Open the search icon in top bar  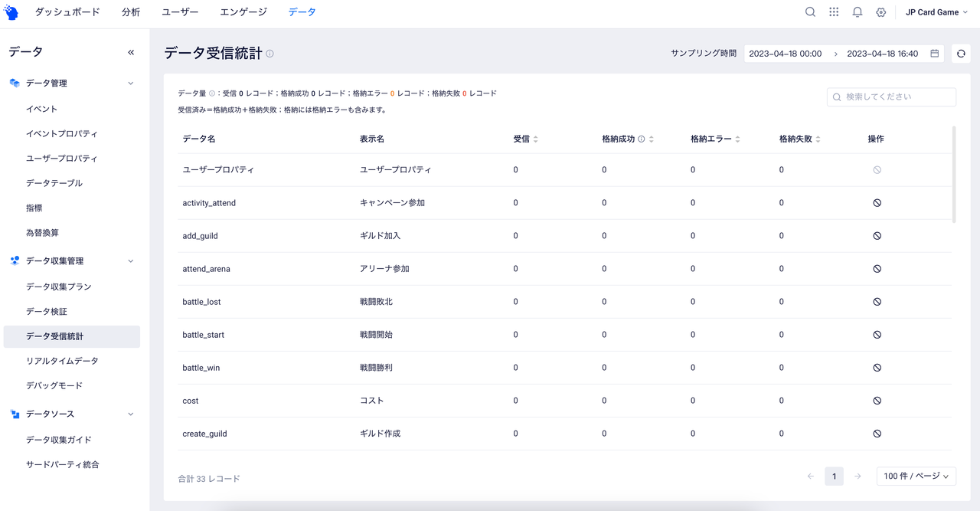click(810, 12)
